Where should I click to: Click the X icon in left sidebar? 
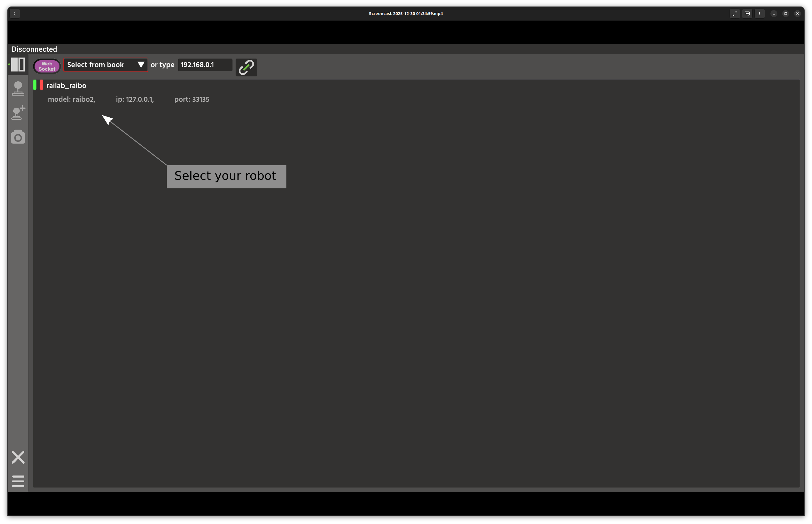click(x=18, y=457)
